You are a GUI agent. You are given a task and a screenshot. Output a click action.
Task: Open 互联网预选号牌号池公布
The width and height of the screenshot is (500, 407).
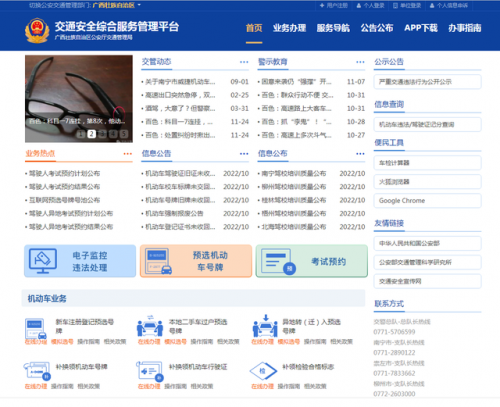pos(64,200)
